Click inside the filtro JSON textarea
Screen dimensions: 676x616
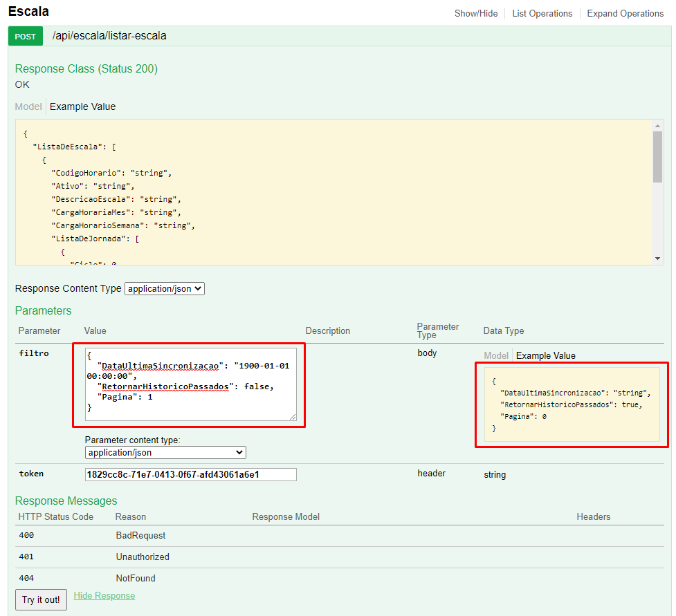point(190,384)
